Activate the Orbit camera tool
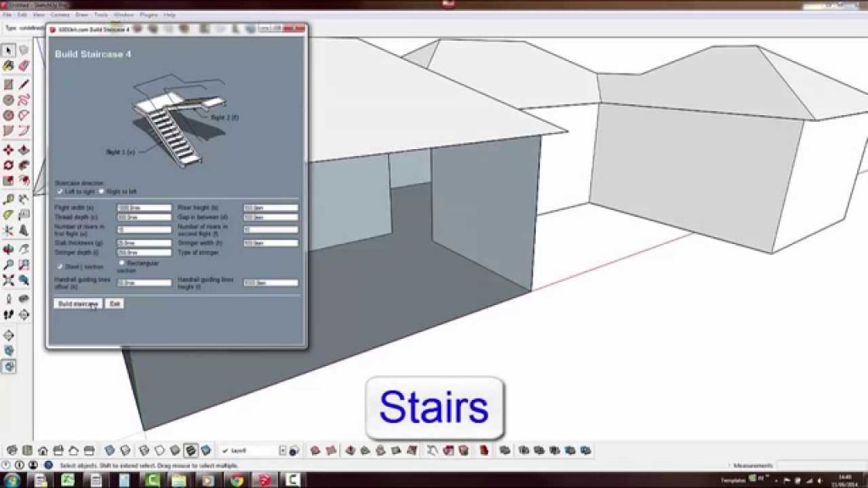 [x=8, y=249]
